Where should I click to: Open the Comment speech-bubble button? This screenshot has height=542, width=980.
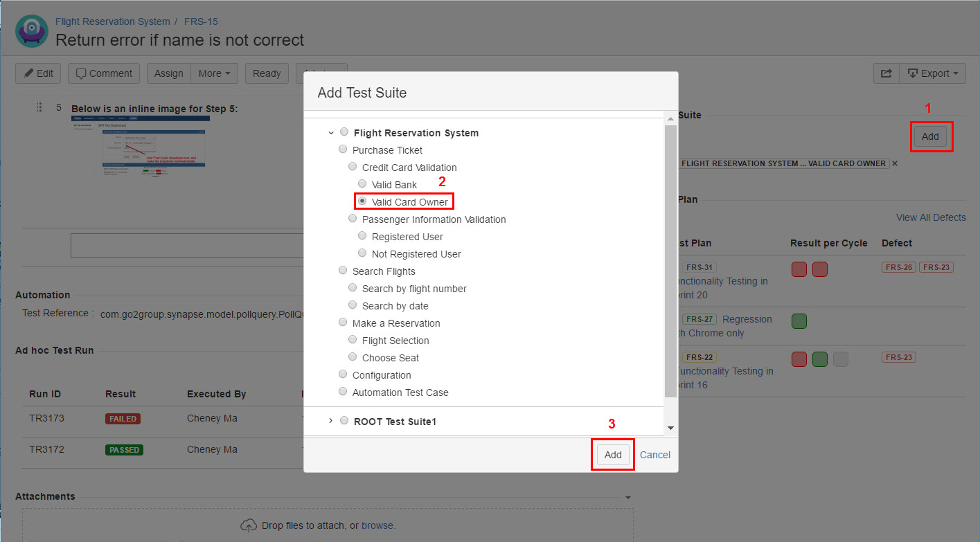(104, 73)
